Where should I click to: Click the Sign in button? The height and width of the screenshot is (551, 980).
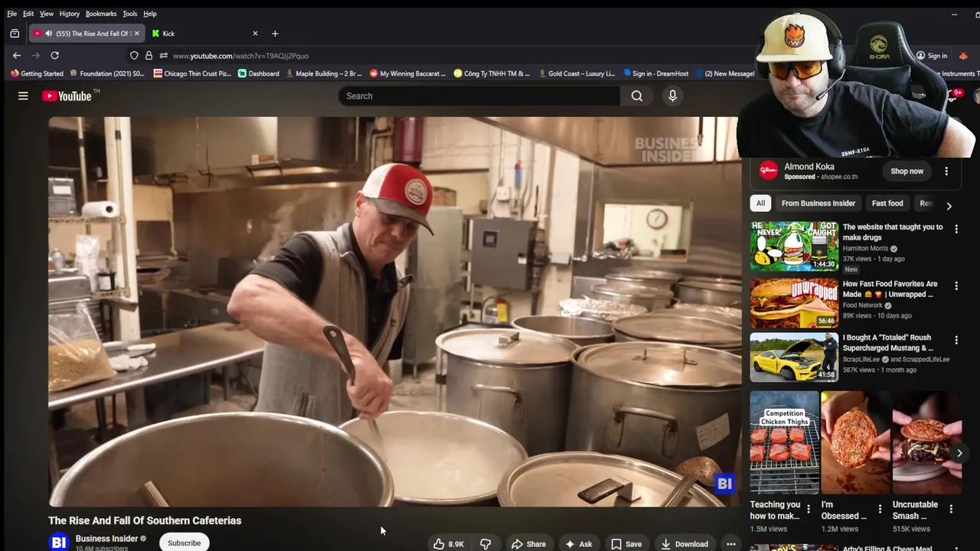[x=932, y=56]
